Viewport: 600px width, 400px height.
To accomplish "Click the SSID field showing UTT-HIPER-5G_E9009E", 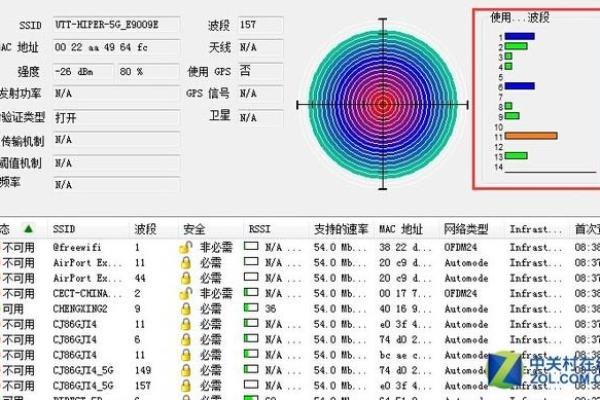I will tap(116, 25).
